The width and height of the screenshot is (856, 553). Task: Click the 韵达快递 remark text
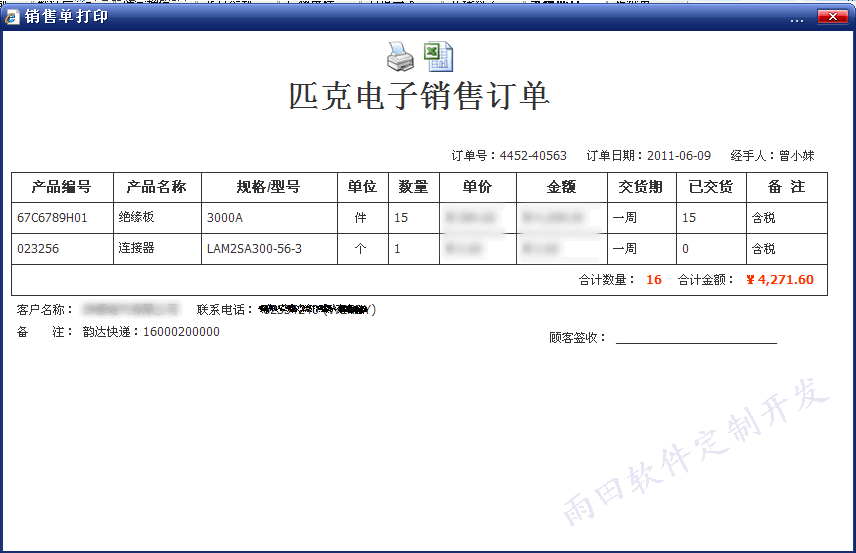[x=151, y=332]
